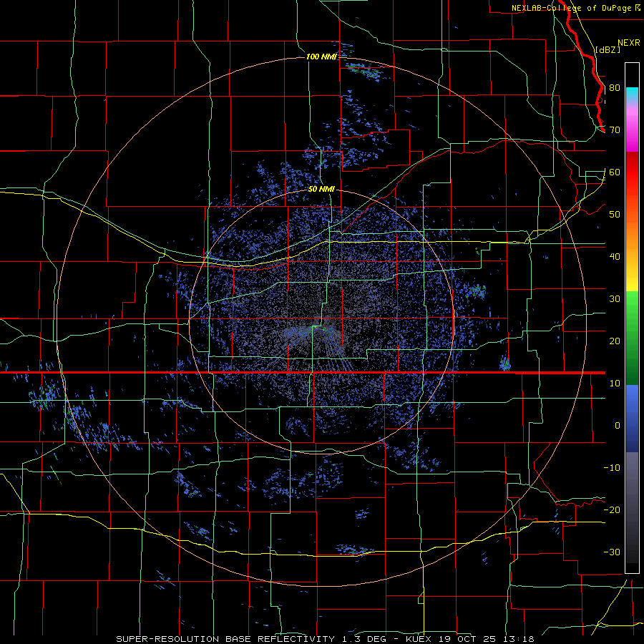Click the Super-Resolution Base Reflectivity caption

325,639
